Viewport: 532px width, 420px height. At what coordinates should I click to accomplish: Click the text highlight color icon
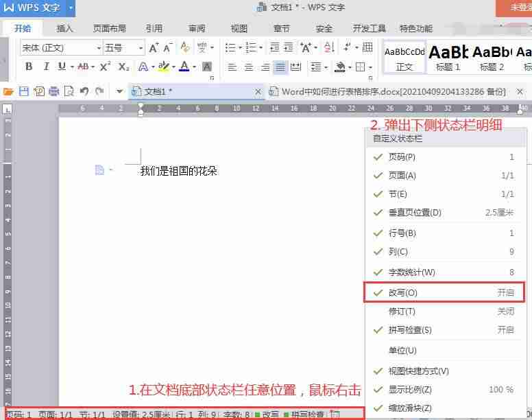(x=164, y=66)
